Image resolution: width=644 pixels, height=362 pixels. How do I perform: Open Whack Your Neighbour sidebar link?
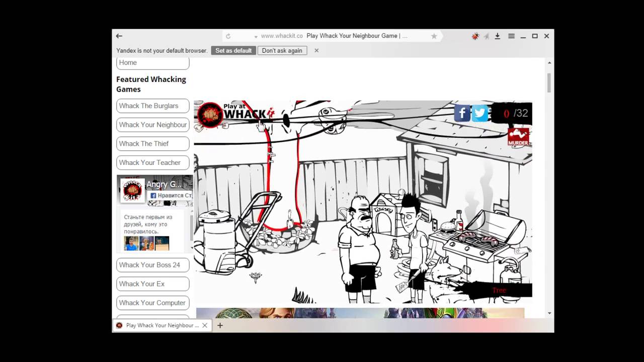(153, 125)
